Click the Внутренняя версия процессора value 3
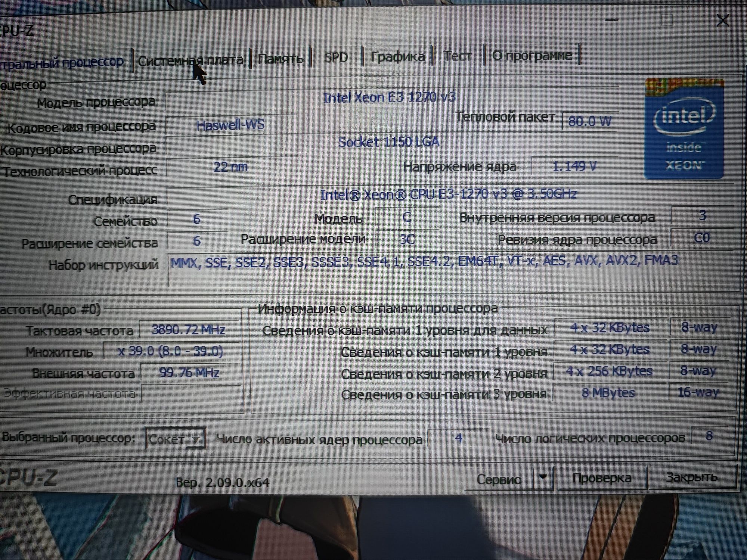 (x=702, y=216)
